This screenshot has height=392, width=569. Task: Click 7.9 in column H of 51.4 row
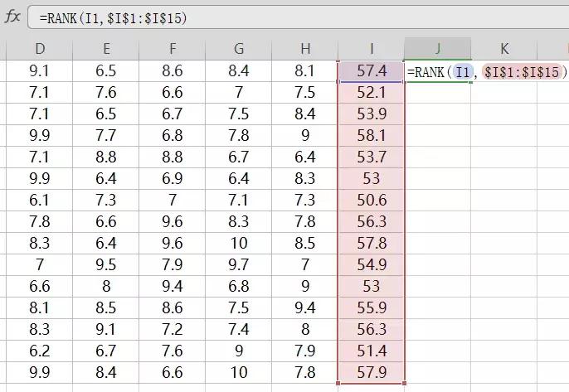[x=305, y=351]
